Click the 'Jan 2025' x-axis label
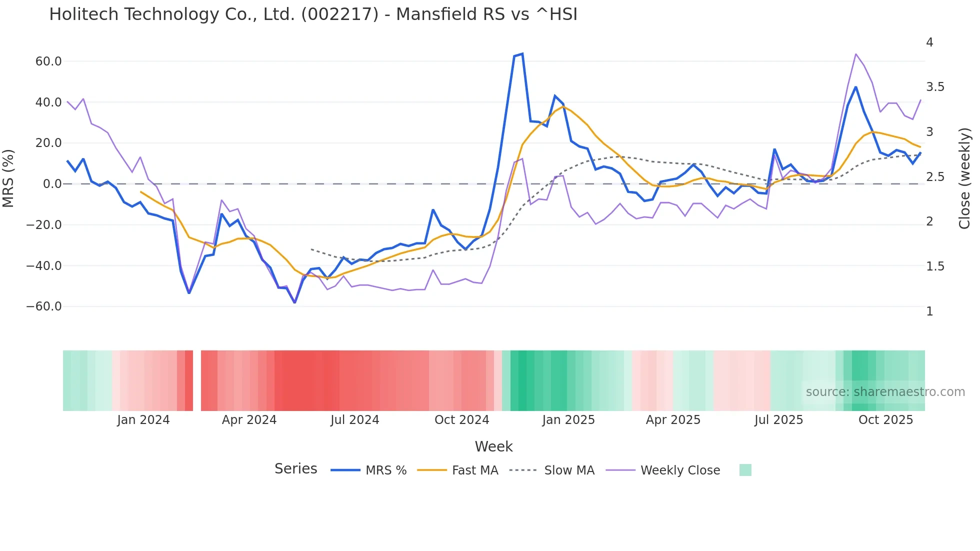Screen dimensions: 980x551 (x=568, y=420)
